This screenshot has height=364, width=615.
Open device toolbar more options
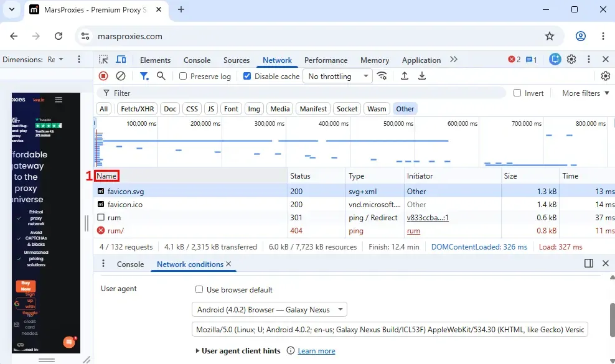pos(79,59)
